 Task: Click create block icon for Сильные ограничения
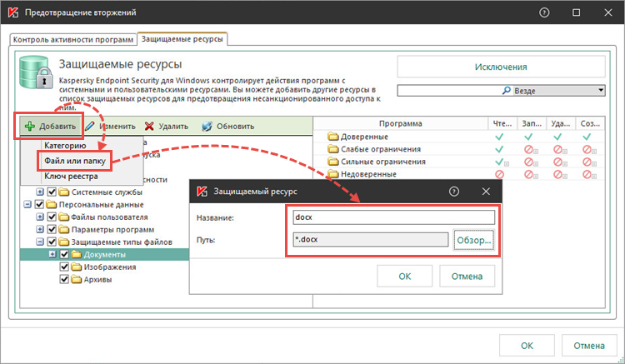coord(587,162)
